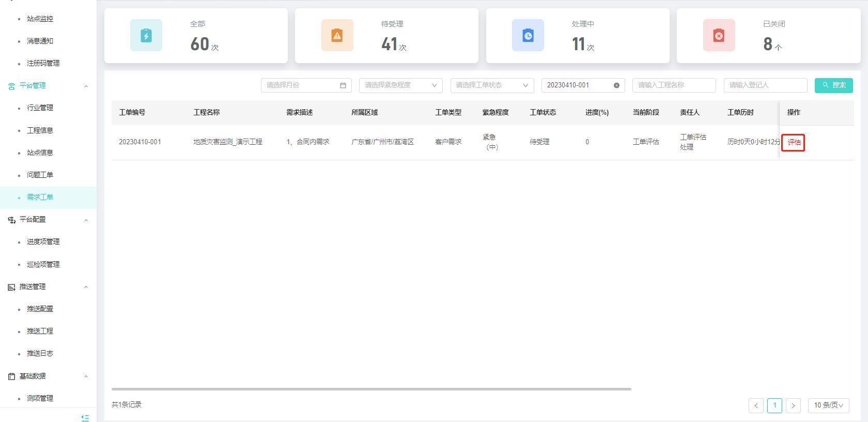Collapse the 平台配置 menu group

pyautogui.click(x=86, y=220)
